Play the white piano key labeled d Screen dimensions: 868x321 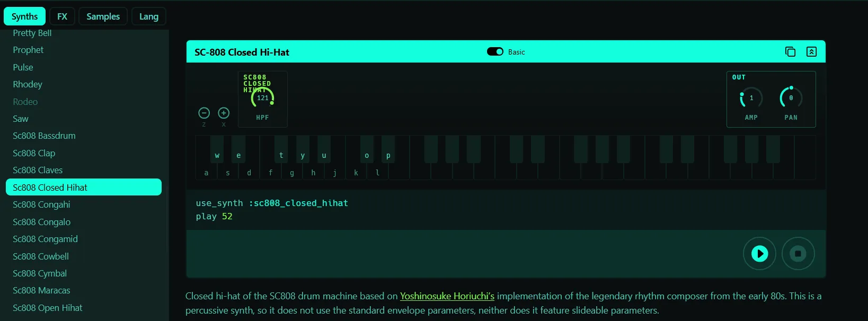pos(249,172)
